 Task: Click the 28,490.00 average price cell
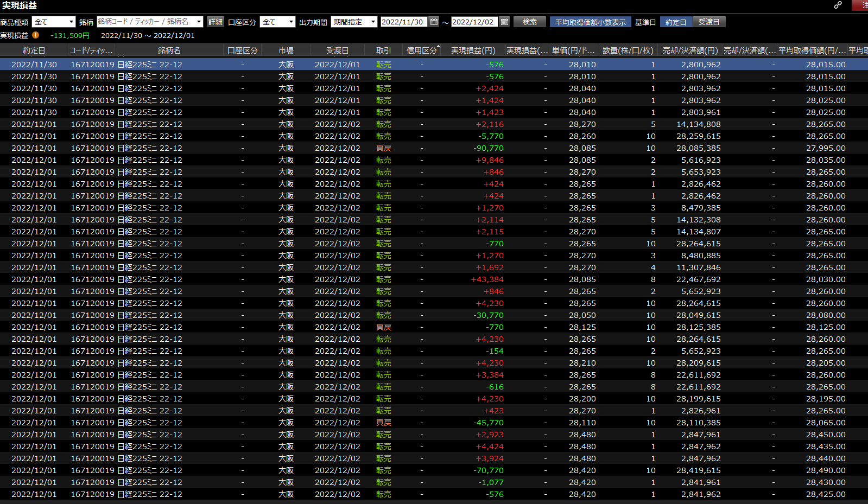coord(826,470)
